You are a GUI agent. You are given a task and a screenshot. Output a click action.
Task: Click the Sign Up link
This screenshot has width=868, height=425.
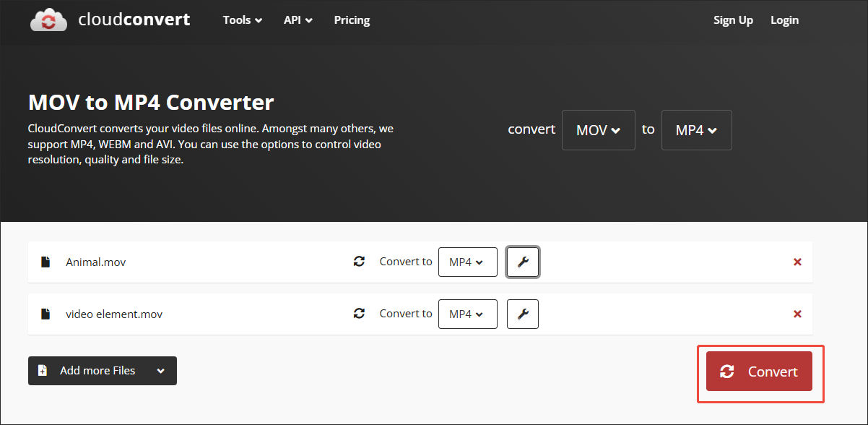733,20
